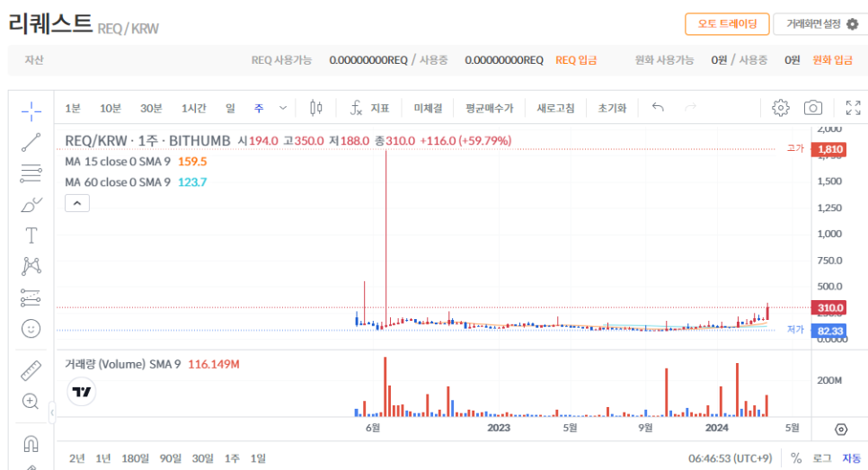868x470 pixels.
Task: Click the TradingView logo
Action: pyautogui.click(x=82, y=392)
